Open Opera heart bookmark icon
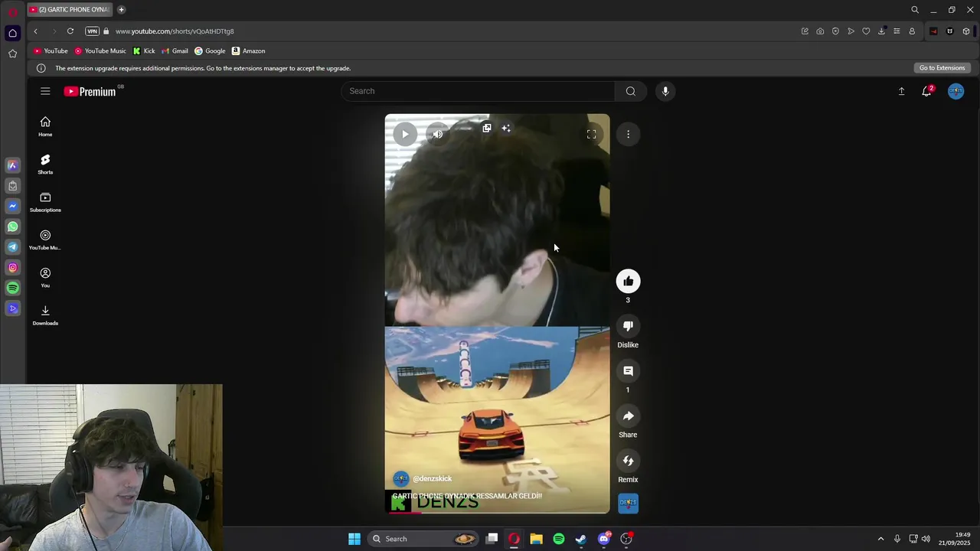Screen dimensions: 980x551 click(866, 31)
